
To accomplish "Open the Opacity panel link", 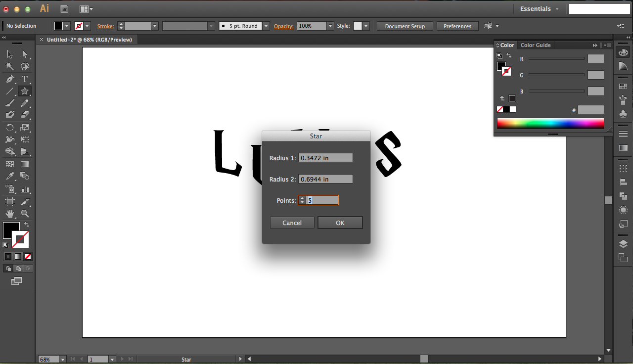I will (284, 26).
